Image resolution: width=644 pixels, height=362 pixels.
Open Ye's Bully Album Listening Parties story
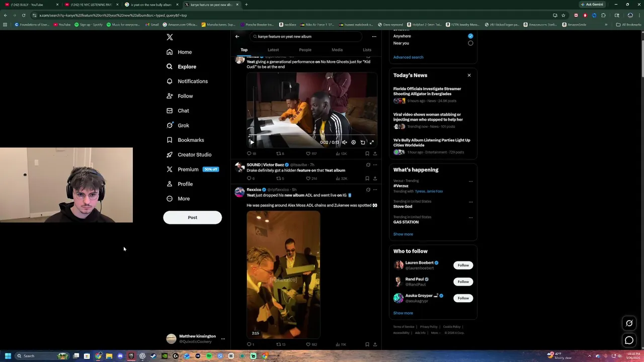click(432, 143)
